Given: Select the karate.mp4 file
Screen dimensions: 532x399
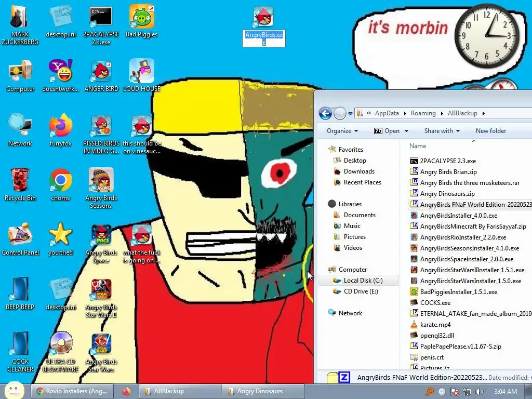Looking at the screenshot, I should (430, 324).
